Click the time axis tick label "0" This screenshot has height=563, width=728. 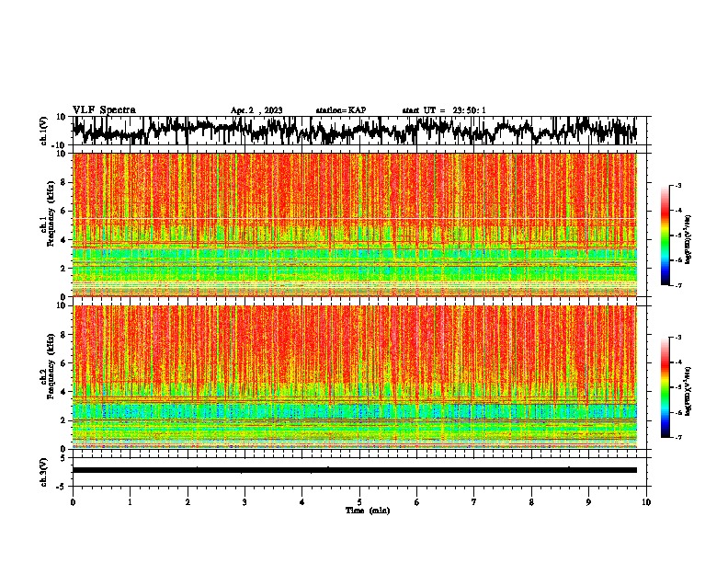[73, 502]
